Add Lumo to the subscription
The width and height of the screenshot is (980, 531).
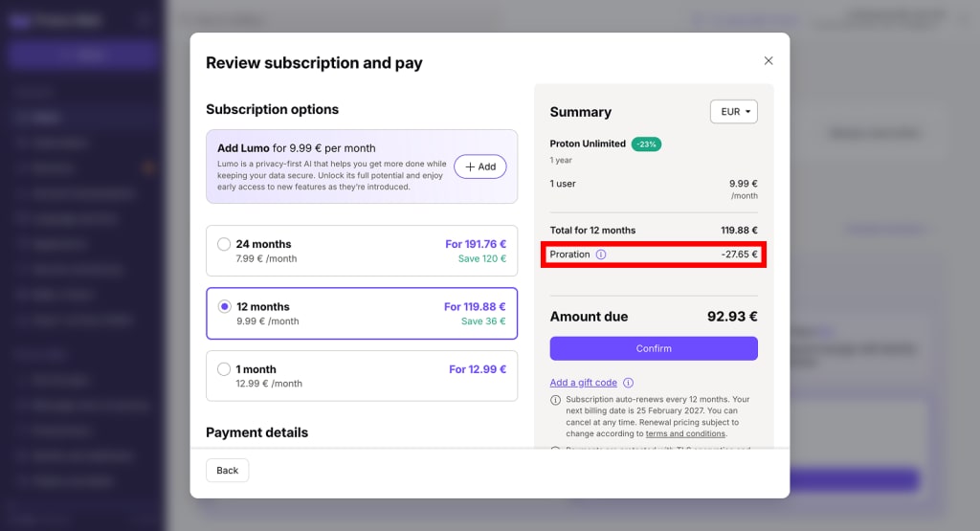[x=480, y=166]
